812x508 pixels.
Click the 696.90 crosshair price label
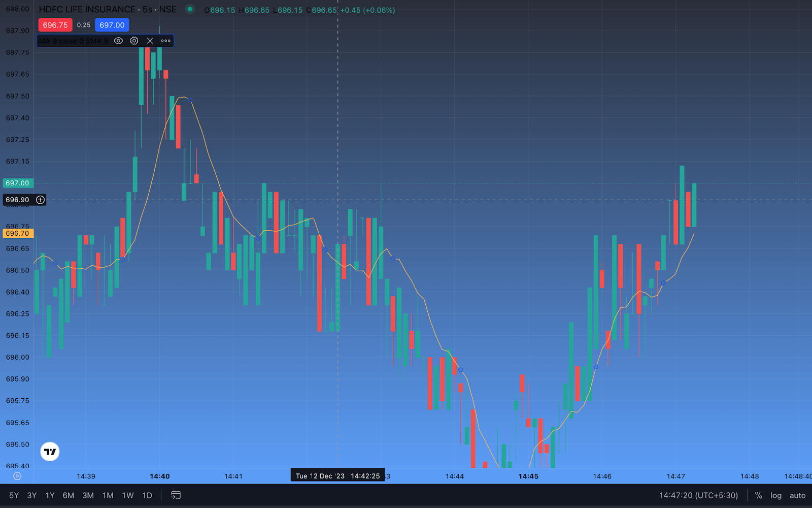click(18, 200)
